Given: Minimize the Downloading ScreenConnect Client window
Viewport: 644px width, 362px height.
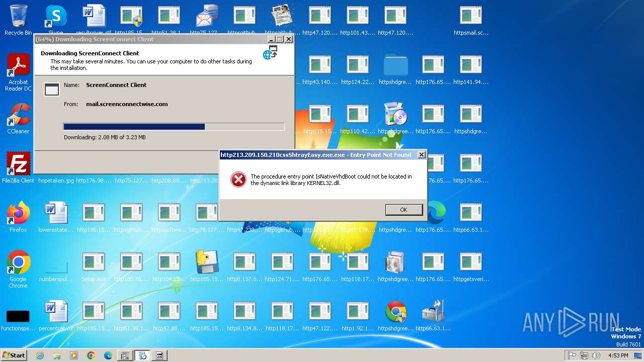Looking at the screenshot, I should (271, 39).
